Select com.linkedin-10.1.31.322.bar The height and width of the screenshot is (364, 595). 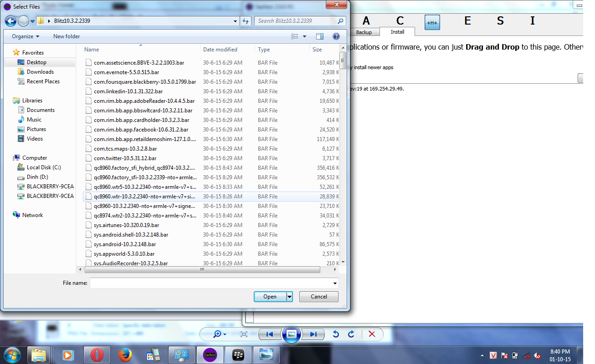(x=128, y=91)
